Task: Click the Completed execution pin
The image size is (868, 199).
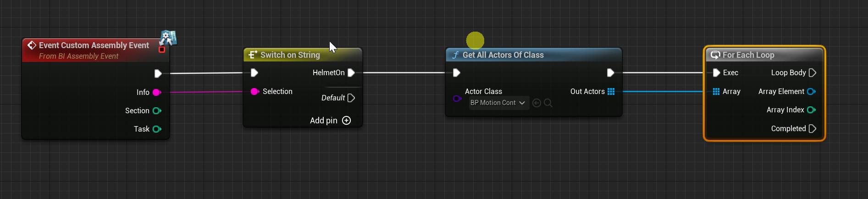Action: (x=813, y=128)
